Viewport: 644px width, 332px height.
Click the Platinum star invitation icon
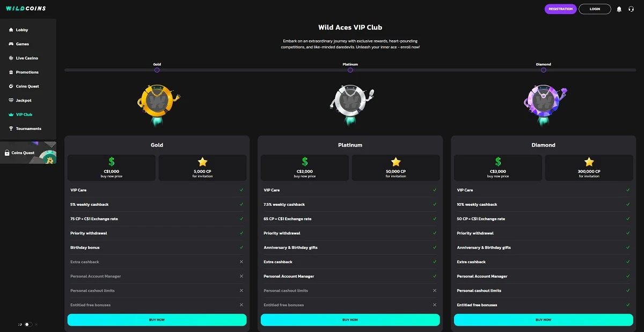pyautogui.click(x=396, y=162)
